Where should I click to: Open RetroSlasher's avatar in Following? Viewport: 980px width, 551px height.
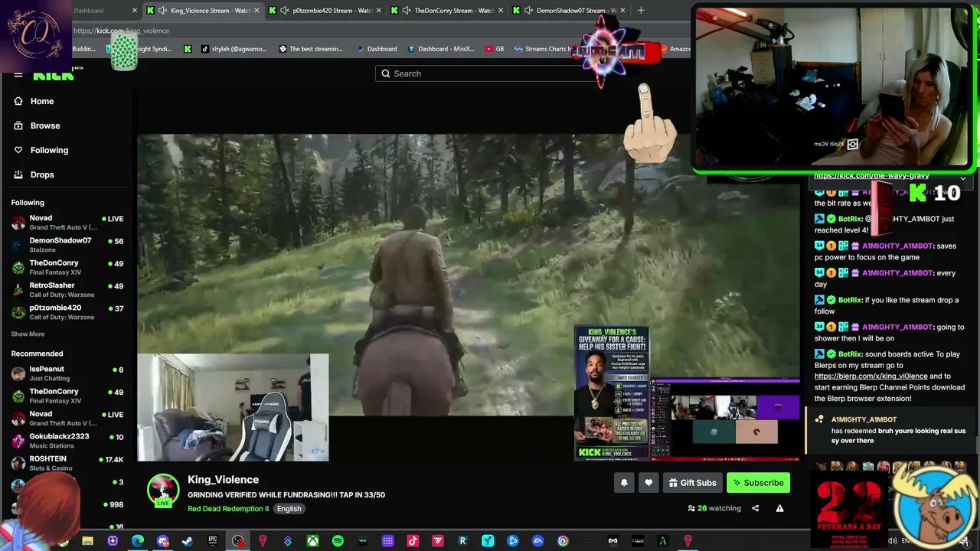pos(18,290)
